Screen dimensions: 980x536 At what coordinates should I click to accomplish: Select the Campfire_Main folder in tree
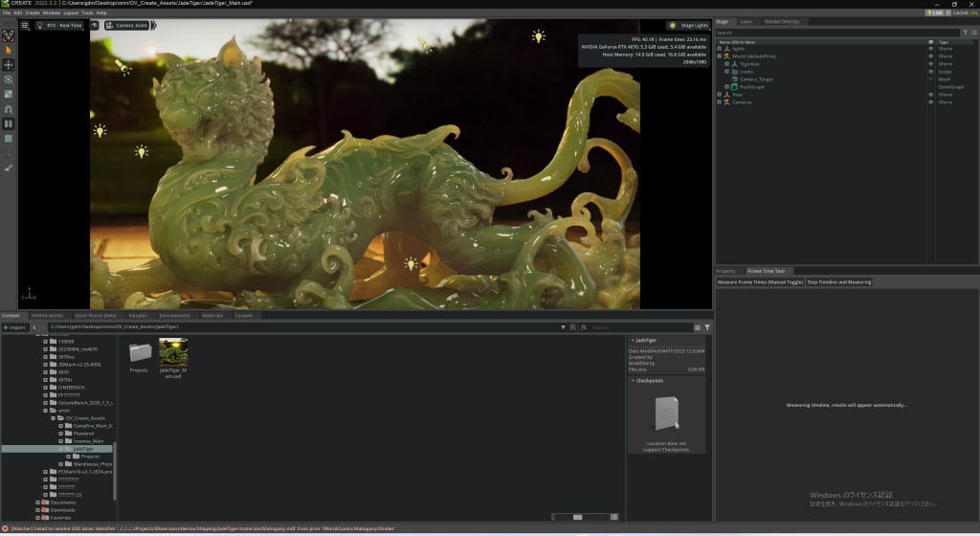coord(93,426)
